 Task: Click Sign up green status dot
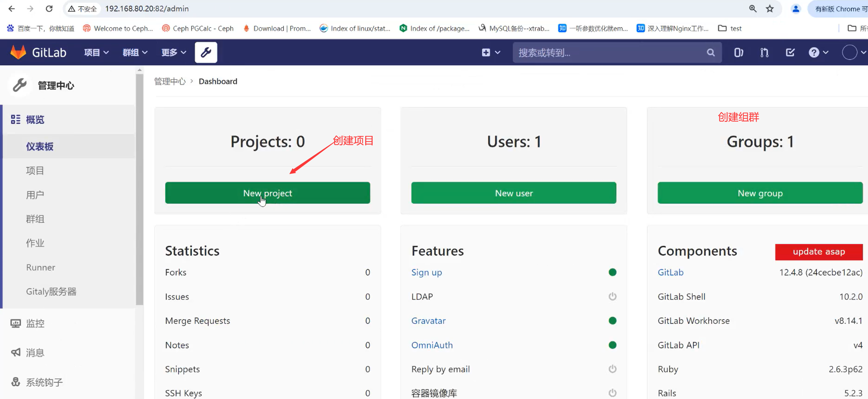612,272
